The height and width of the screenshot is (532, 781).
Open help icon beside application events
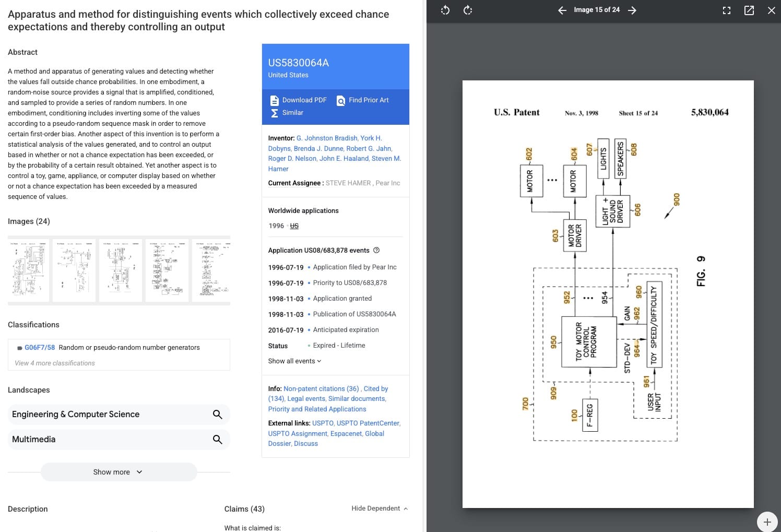[x=376, y=250]
